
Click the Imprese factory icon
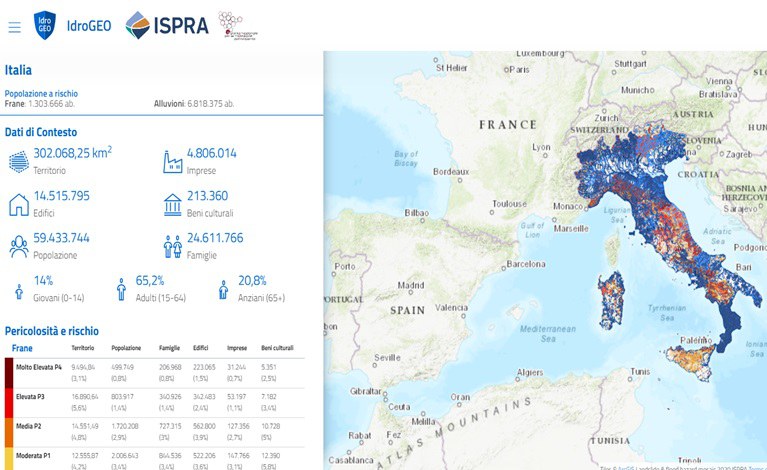click(172, 161)
